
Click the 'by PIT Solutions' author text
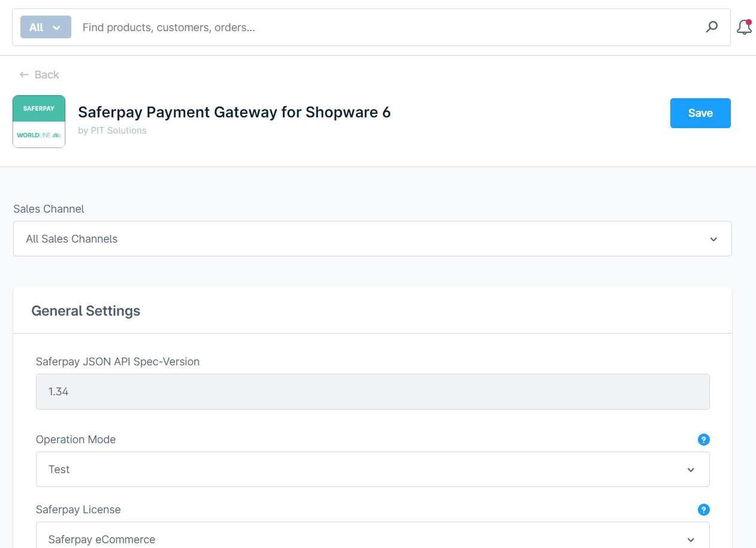pos(112,131)
